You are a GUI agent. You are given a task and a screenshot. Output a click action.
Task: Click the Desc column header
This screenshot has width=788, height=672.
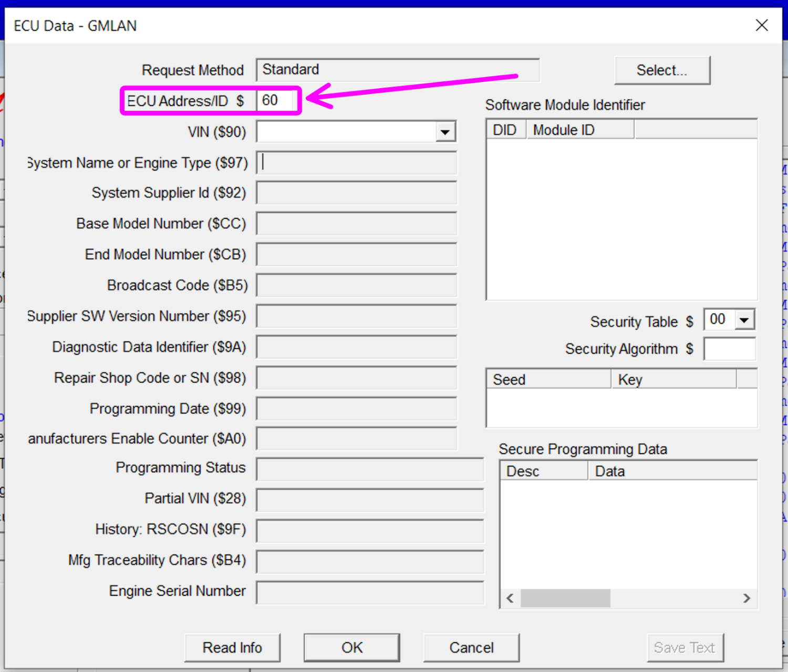(x=544, y=471)
